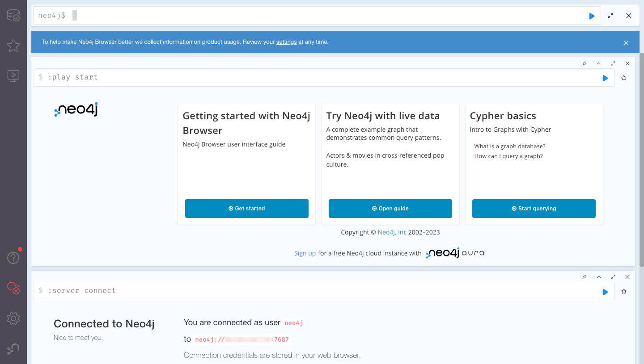
Task: Collapse the :play start frame
Action: coord(599,63)
